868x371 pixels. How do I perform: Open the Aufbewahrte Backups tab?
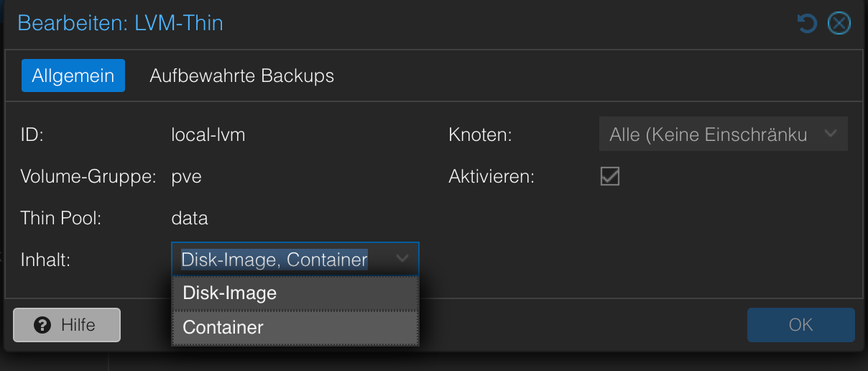tap(242, 75)
